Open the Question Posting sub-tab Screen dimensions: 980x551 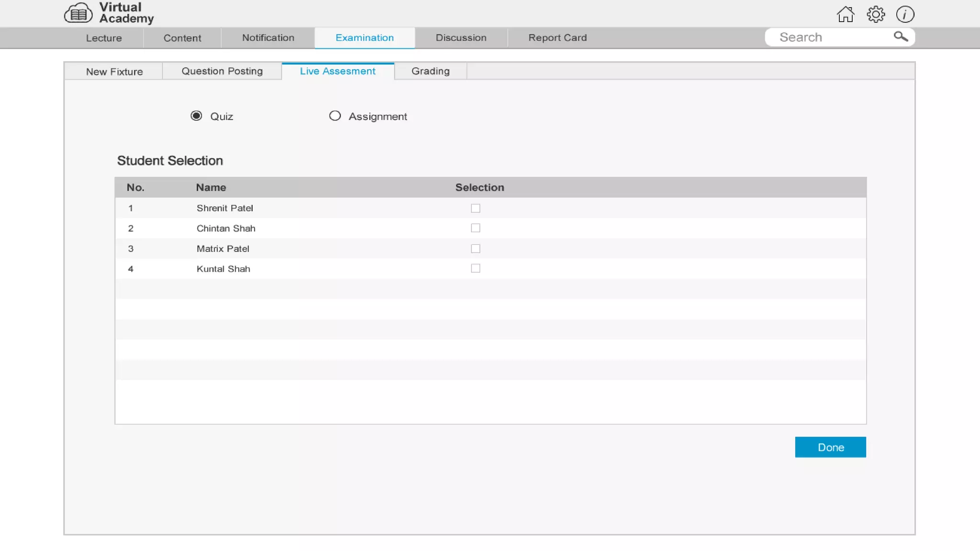pos(222,71)
